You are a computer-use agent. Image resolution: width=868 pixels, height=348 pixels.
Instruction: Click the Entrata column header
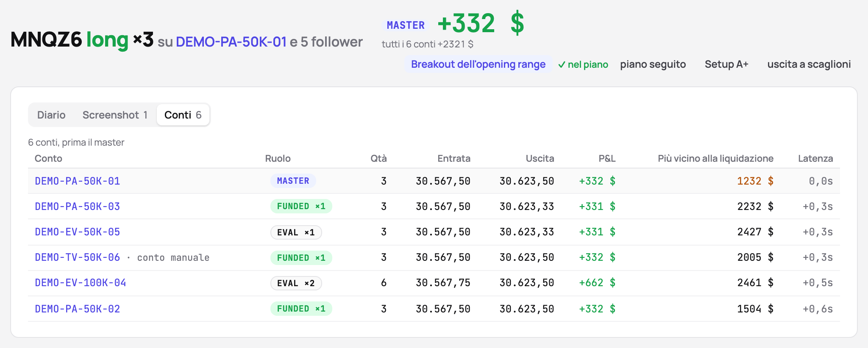point(454,158)
